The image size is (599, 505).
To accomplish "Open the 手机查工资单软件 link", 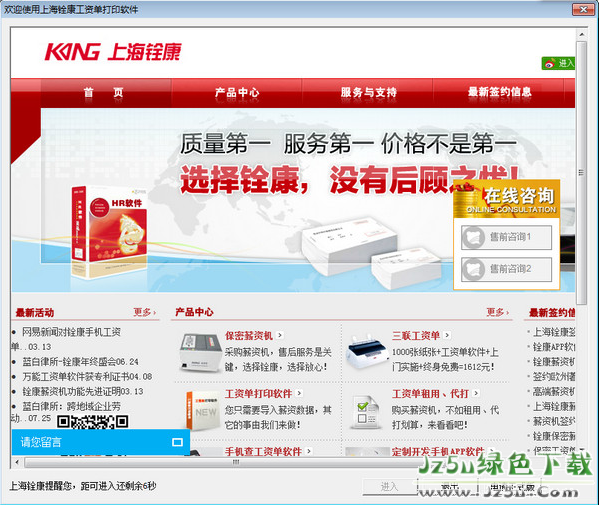I will (x=263, y=452).
